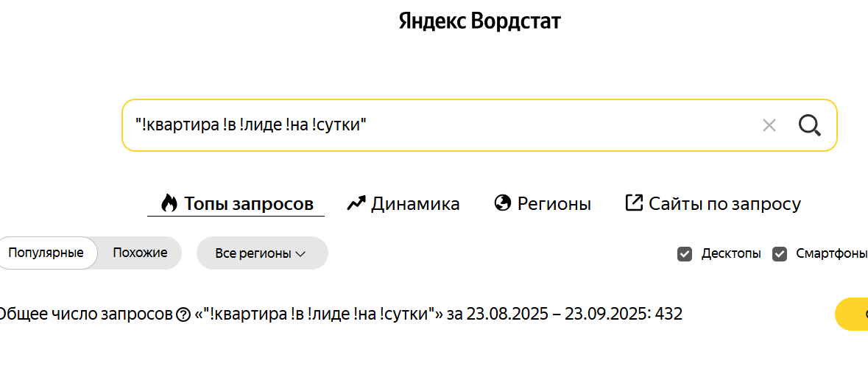The width and height of the screenshot is (868, 383).
Task: Open the Все регионы dropdown
Action: tap(261, 253)
